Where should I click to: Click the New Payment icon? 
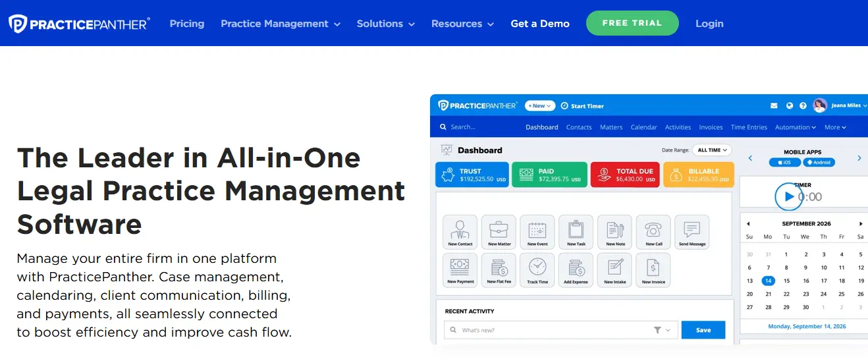coord(460,270)
